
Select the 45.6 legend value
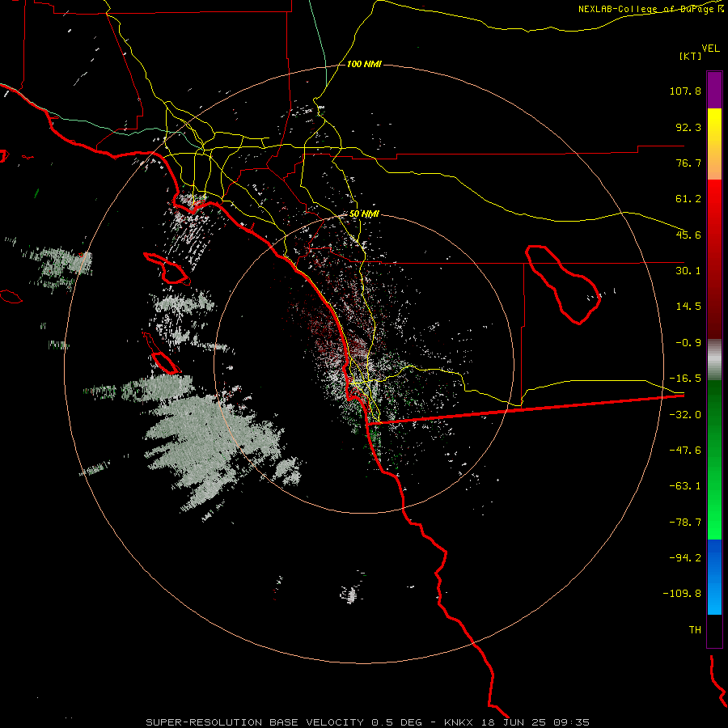[x=688, y=235]
